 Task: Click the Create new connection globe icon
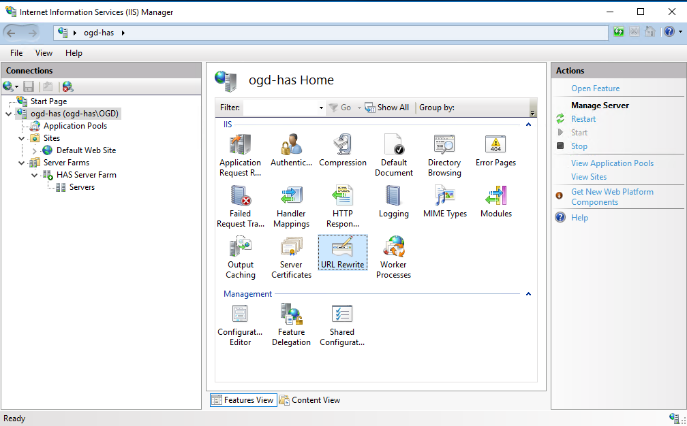tap(8, 87)
